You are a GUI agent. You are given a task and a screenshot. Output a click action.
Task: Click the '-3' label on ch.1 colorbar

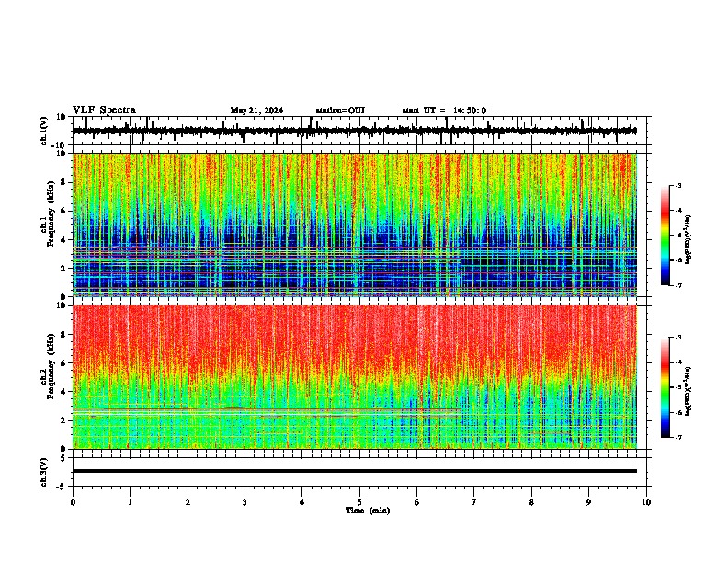pyautogui.click(x=678, y=185)
